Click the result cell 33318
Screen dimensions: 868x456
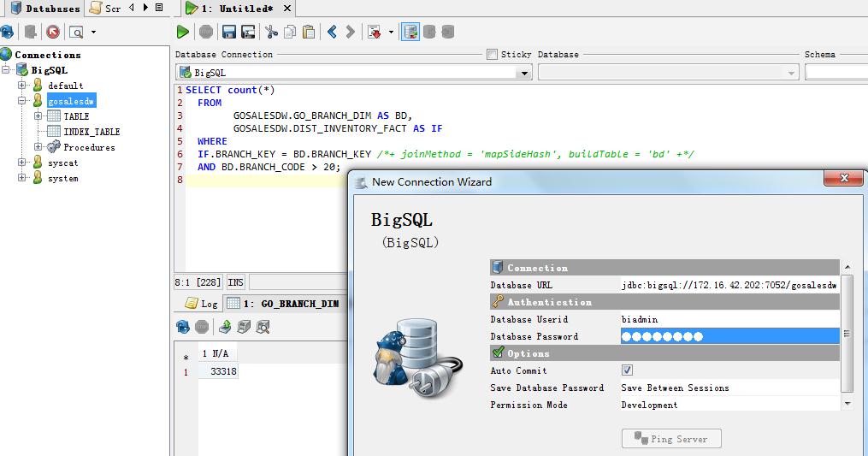coord(218,371)
